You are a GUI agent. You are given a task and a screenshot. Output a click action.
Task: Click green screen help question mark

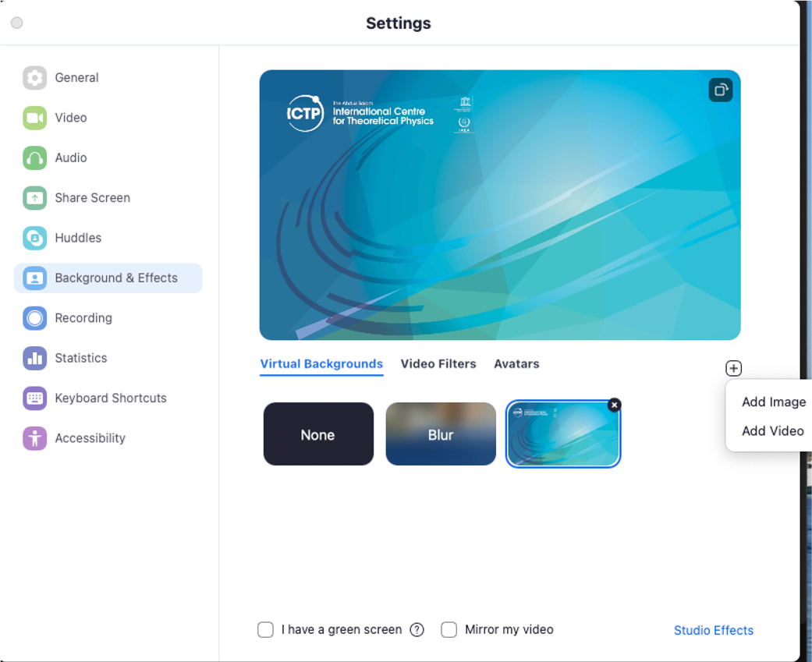point(417,630)
